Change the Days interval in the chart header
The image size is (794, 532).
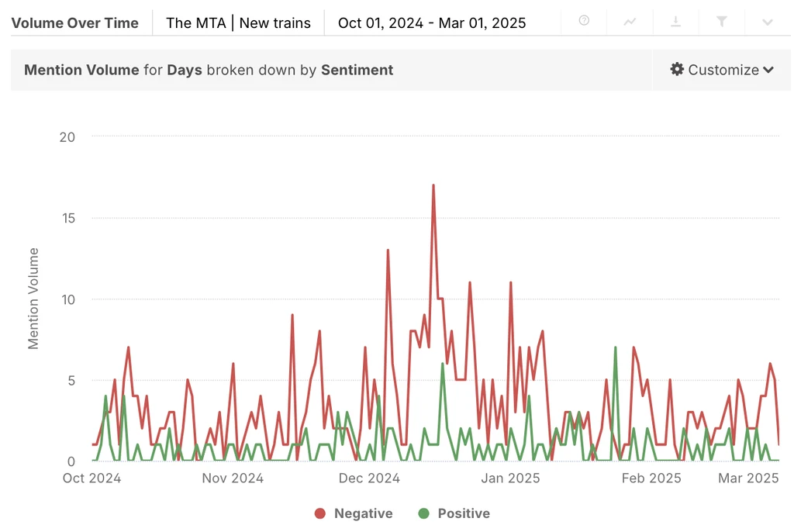click(185, 70)
